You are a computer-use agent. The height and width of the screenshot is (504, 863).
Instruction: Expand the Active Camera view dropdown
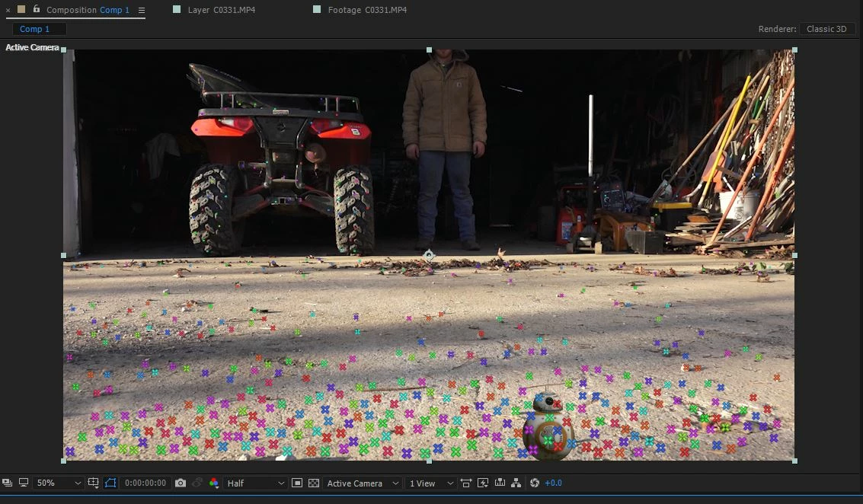[362, 483]
